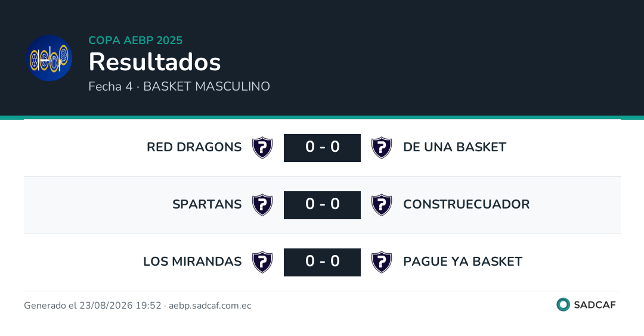
Task: Select the PAGUE YA BASKET team name
Action: (463, 262)
